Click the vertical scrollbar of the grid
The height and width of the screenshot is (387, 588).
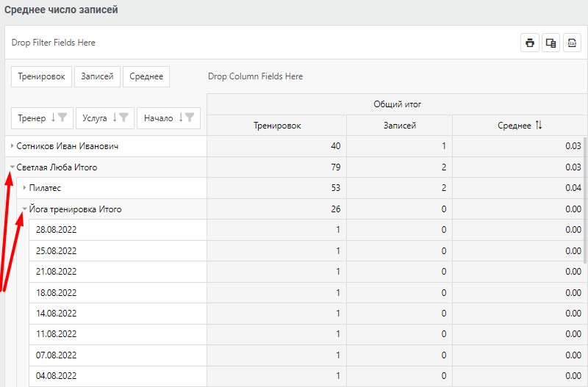pos(585,200)
